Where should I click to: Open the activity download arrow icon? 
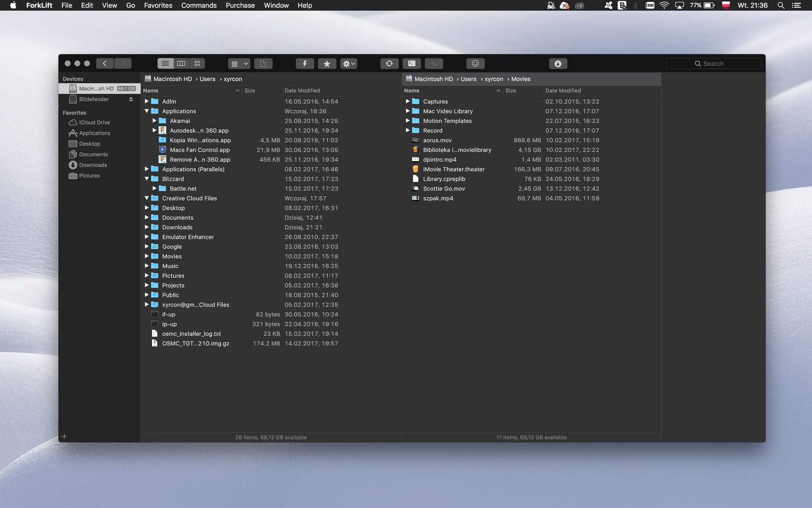(558, 63)
